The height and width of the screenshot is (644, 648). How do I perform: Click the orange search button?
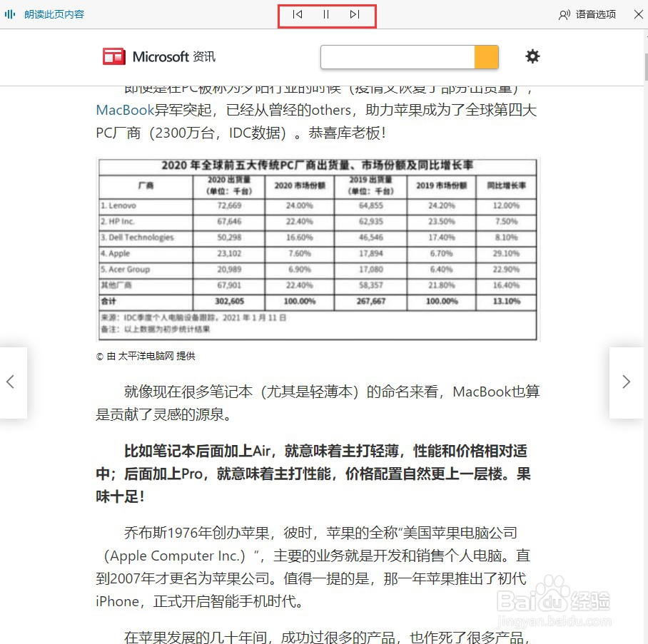point(487,57)
